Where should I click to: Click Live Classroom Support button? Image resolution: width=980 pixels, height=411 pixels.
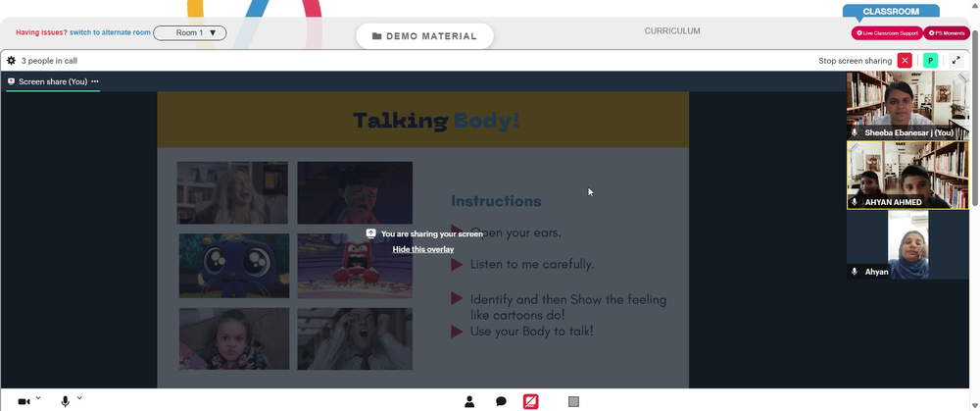(x=887, y=33)
